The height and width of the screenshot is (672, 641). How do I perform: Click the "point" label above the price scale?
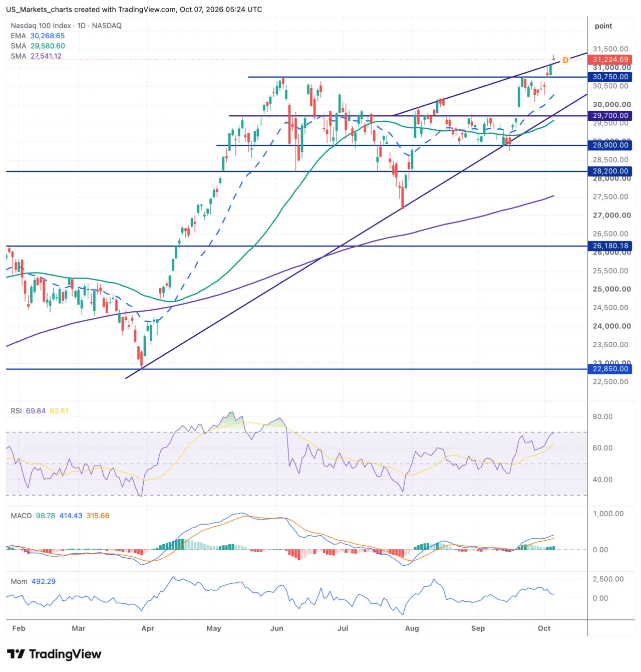coord(603,26)
